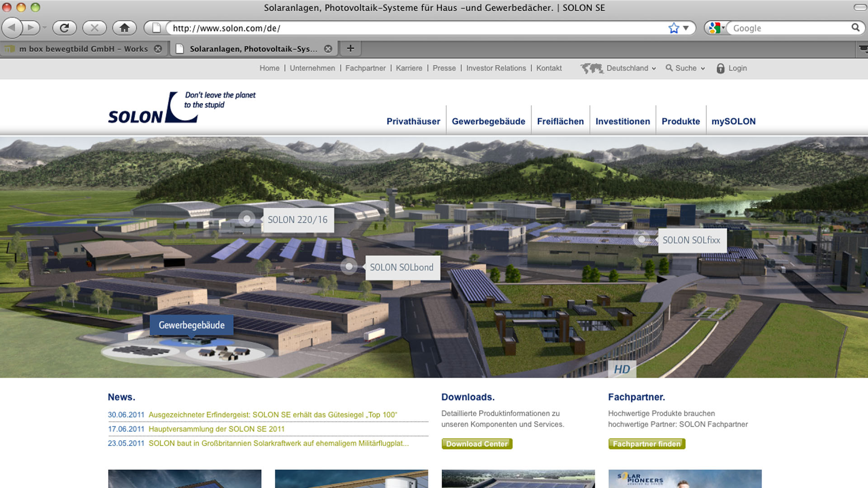Go back with the browser back arrow
868x488 pixels.
[12, 28]
